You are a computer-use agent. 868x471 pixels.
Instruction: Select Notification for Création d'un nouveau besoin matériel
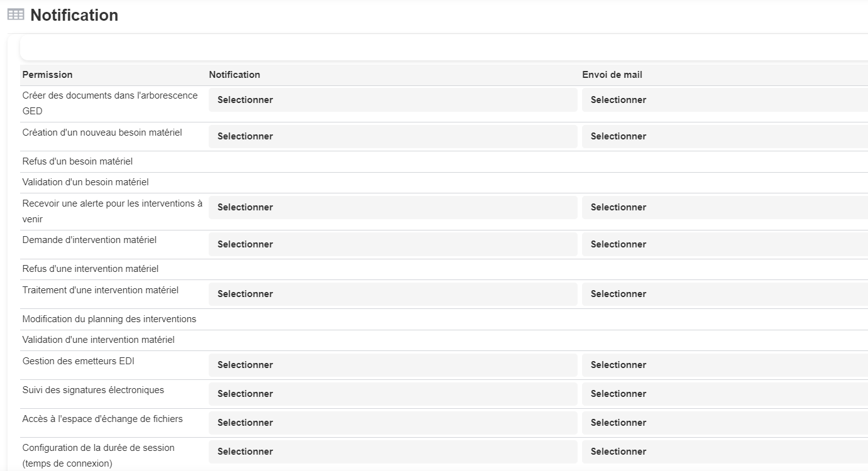click(393, 136)
